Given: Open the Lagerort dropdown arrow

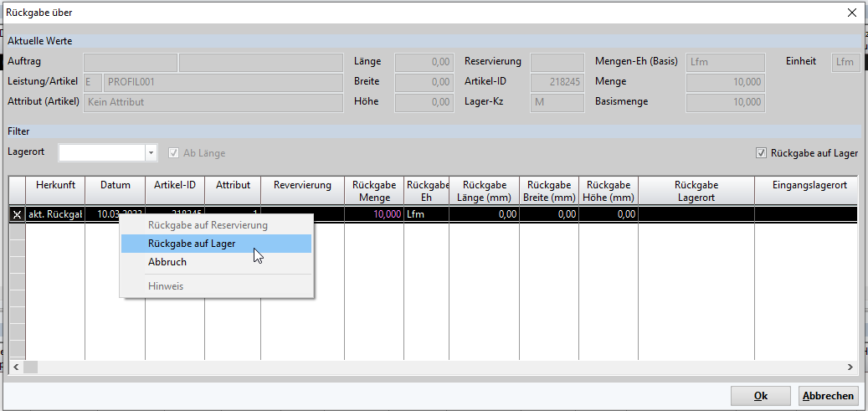Looking at the screenshot, I should click(x=151, y=153).
